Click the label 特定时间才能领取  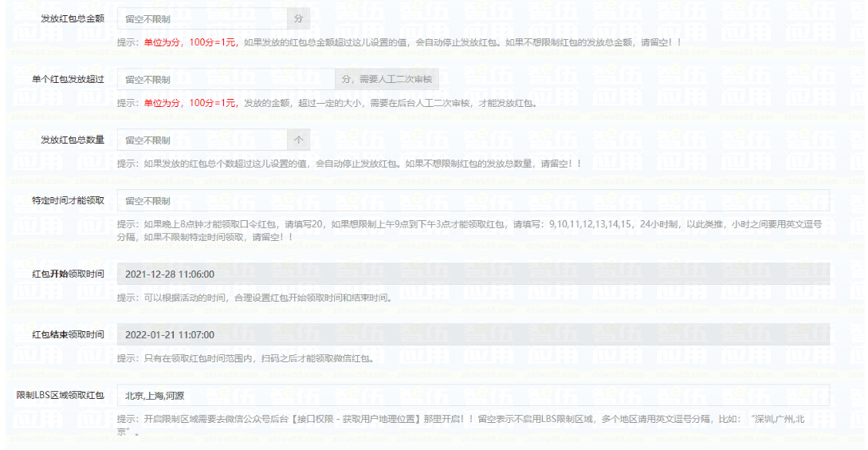68,200
